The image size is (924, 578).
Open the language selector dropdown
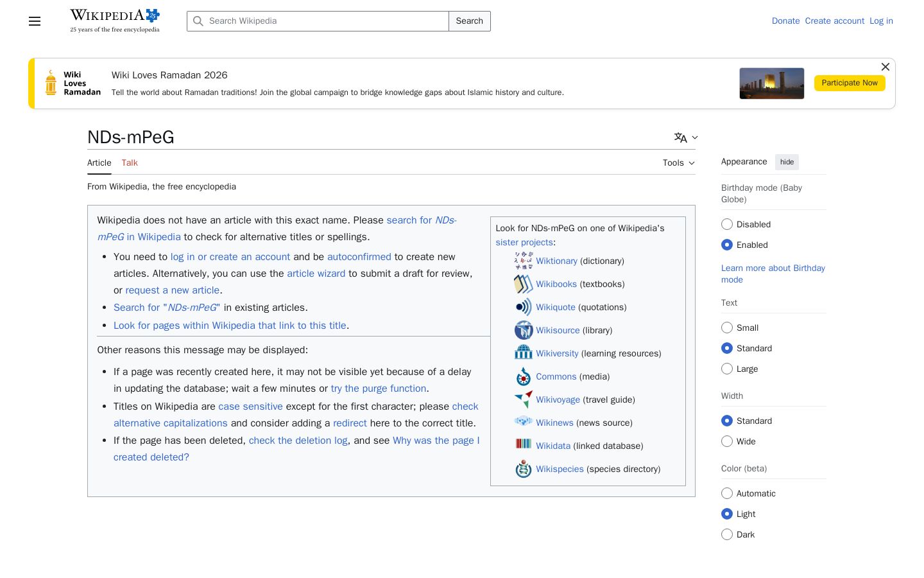[x=686, y=137]
